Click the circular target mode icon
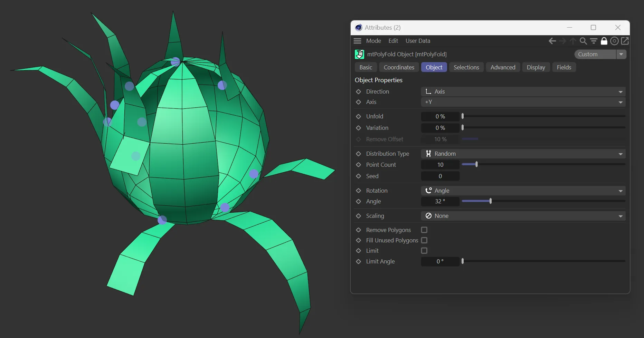 pyautogui.click(x=614, y=41)
